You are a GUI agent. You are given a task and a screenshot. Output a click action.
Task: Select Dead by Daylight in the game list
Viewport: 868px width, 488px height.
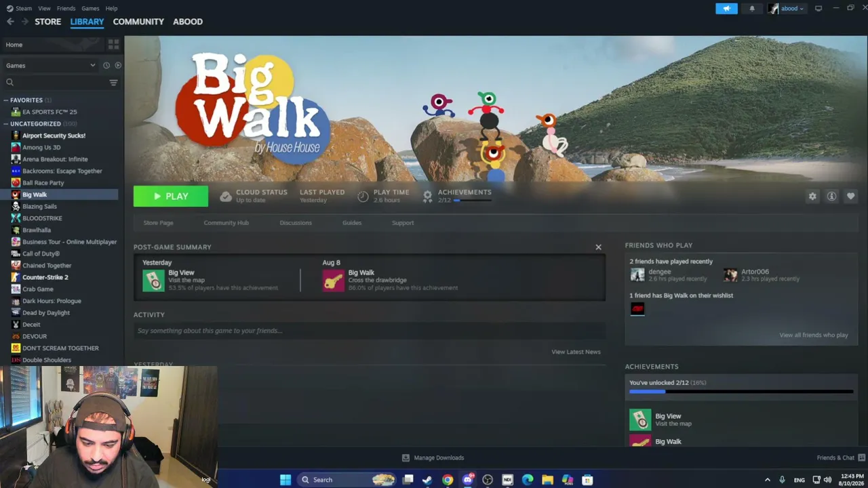[x=46, y=313]
